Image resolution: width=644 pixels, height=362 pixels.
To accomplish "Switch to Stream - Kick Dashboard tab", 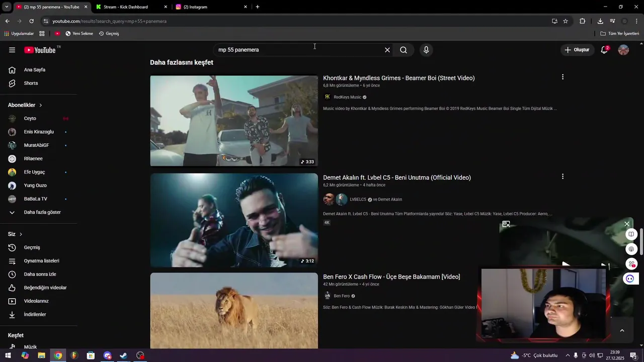I will tap(125, 7).
